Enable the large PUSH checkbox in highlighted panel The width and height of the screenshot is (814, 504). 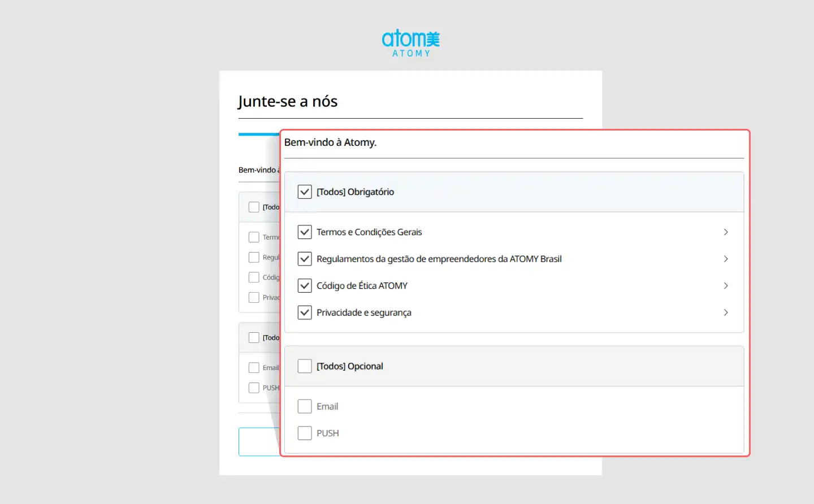(x=305, y=433)
